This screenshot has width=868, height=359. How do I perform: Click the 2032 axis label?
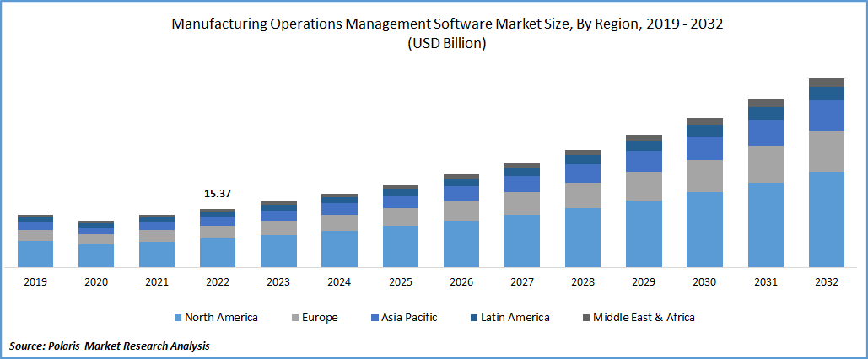827,281
